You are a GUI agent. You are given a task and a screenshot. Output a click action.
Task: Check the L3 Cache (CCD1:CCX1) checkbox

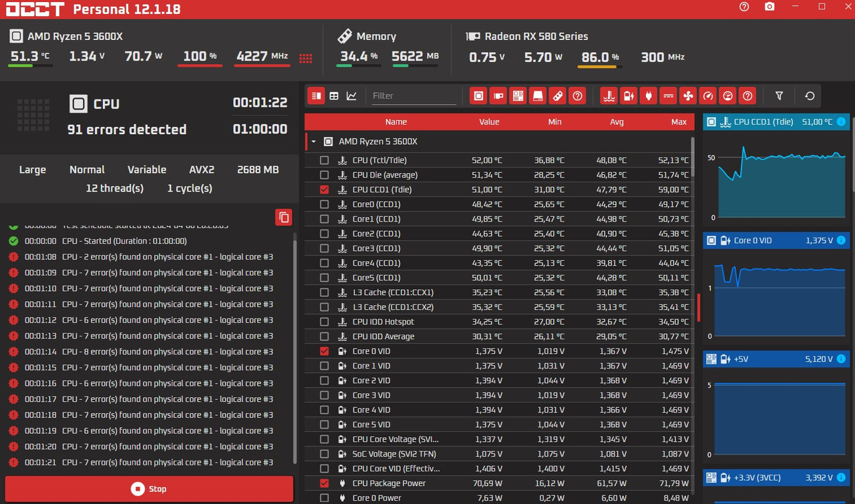point(325,292)
